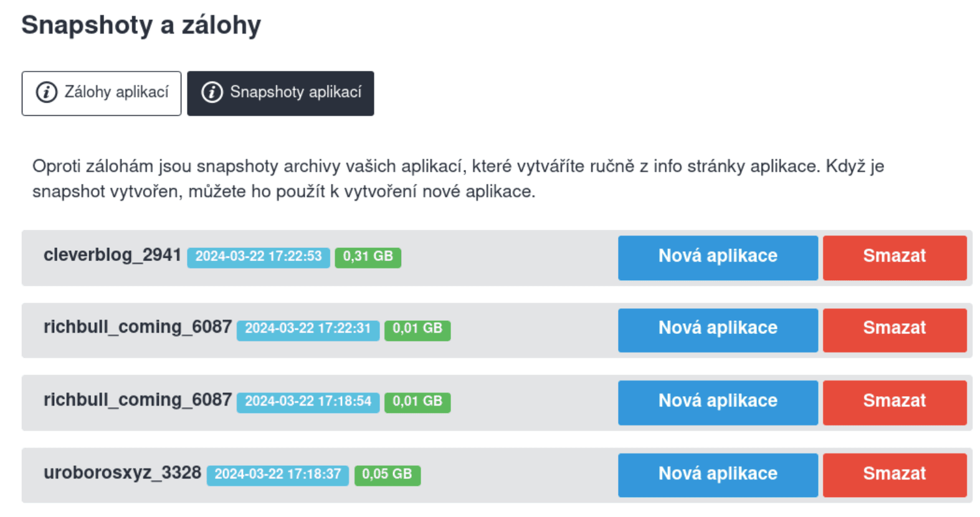Switch to Zálohy aplikací tab

tap(102, 93)
